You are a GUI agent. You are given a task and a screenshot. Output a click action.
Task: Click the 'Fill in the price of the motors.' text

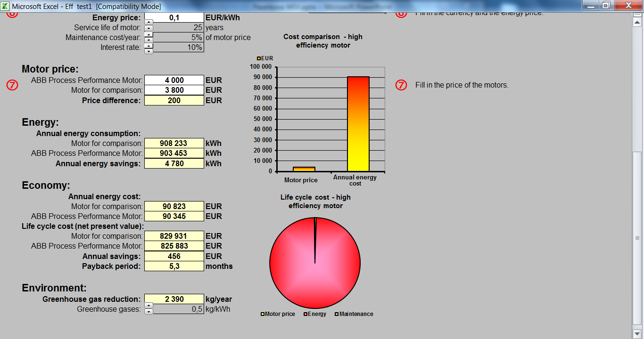462,85
